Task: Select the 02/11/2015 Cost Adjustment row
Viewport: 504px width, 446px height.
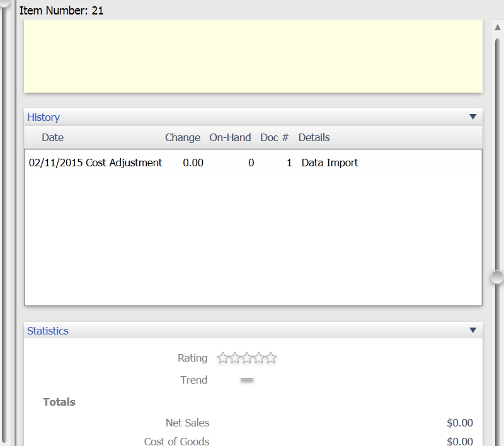Action: pos(253,163)
